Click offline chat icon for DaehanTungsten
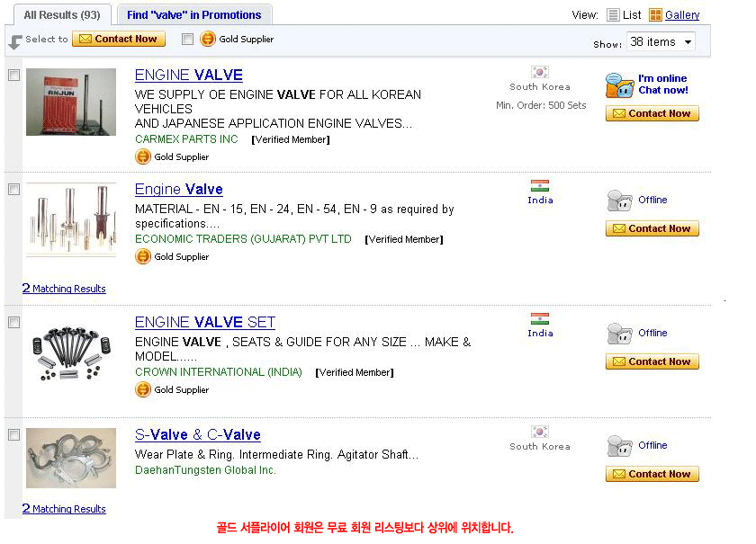756x544 pixels. pos(619,446)
